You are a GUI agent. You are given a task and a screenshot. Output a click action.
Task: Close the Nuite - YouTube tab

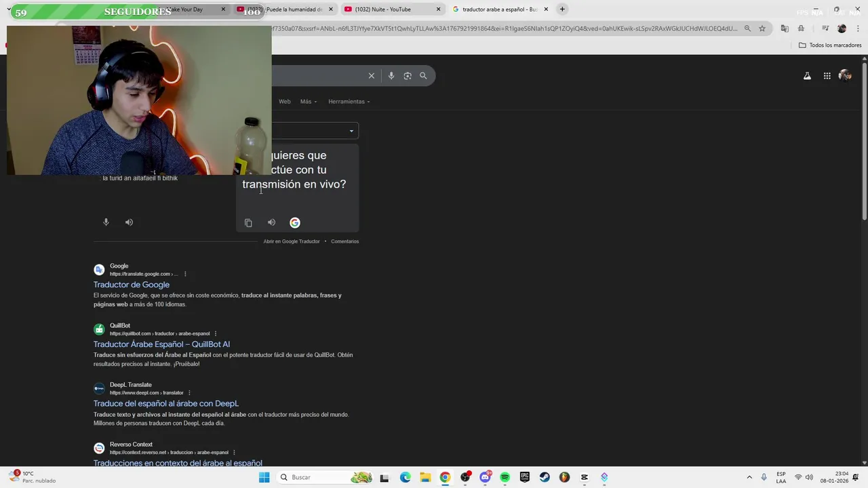(x=438, y=9)
